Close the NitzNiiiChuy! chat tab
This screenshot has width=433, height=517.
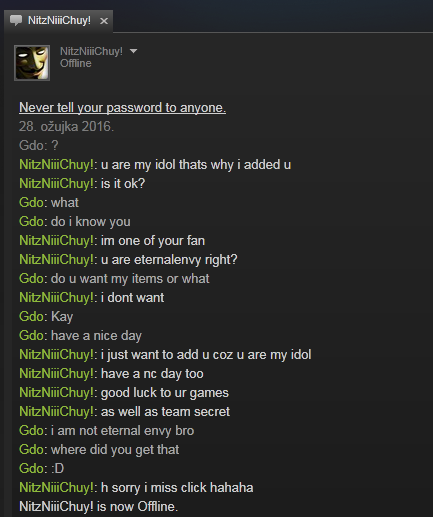coord(104,21)
